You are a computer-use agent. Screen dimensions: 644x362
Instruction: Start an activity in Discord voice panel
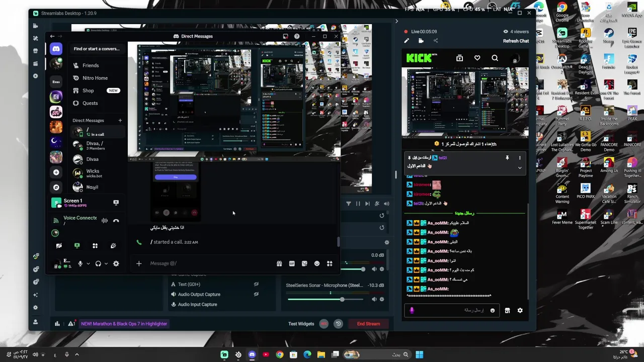coord(95,246)
